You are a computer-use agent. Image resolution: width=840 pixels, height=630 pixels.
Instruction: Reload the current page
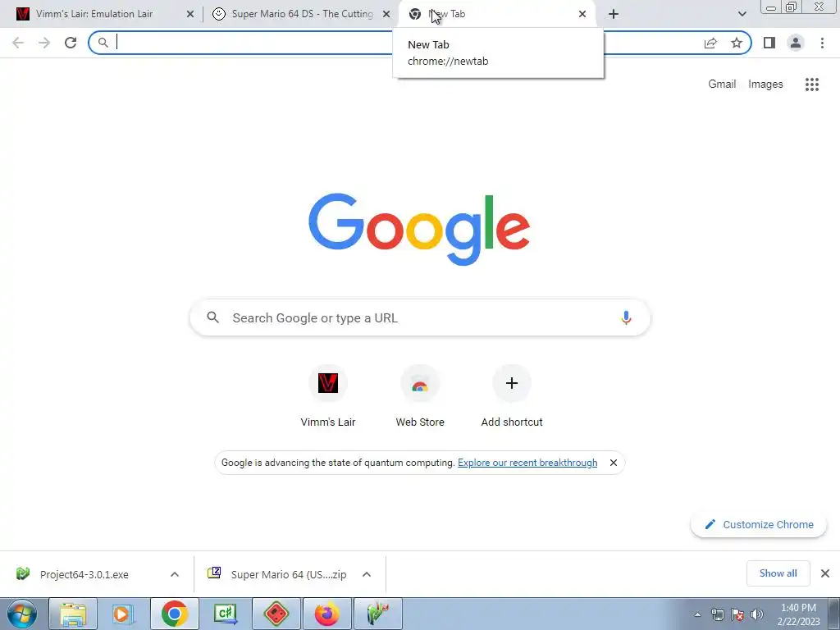71,43
